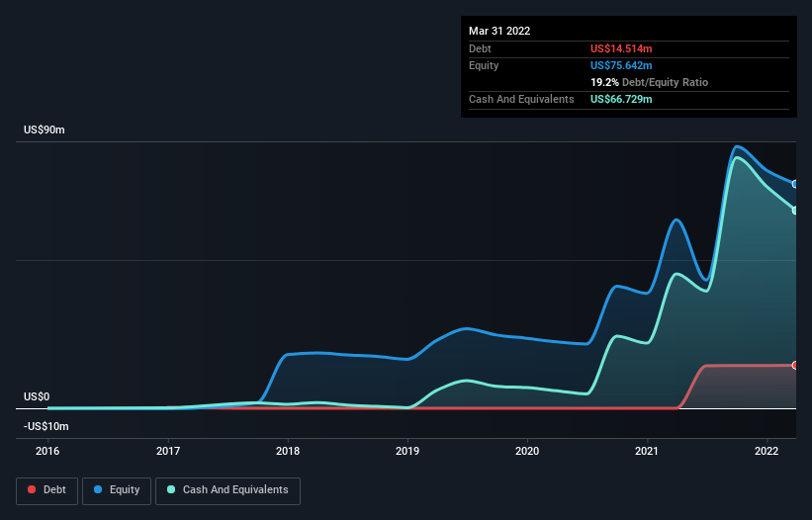Screen dimensions: 812x520
Task: Select the 2022 x-axis label
Action: (x=766, y=451)
